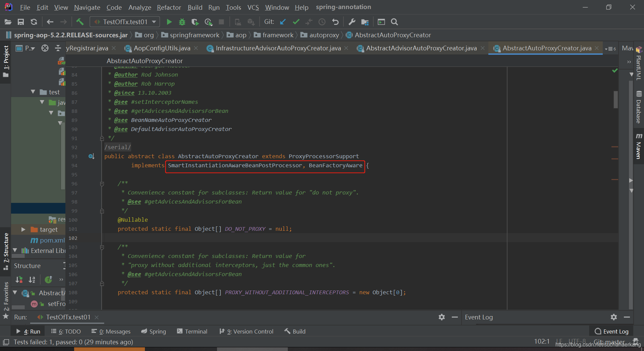644x351 pixels.
Task: Click the autoproxy breadcrumb in navigation bar
Action: (320, 35)
